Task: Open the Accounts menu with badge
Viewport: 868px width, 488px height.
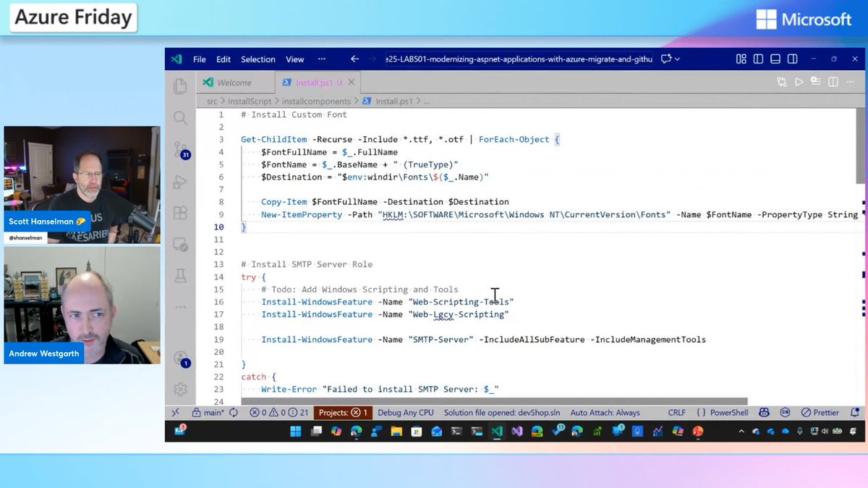Action: tap(181, 359)
